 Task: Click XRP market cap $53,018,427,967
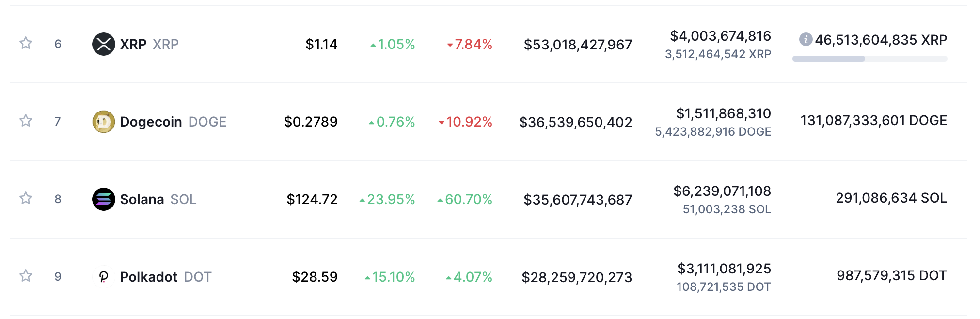coord(578,45)
